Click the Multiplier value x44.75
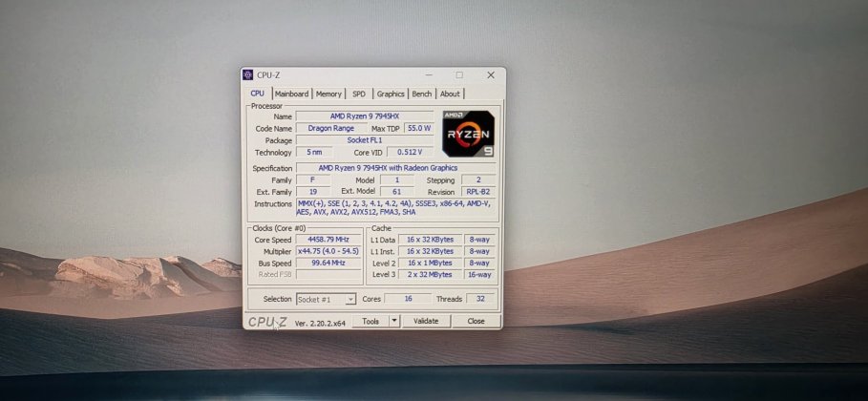The height and width of the screenshot is (401, 868). pyautogui.click(x=328, y=251)
